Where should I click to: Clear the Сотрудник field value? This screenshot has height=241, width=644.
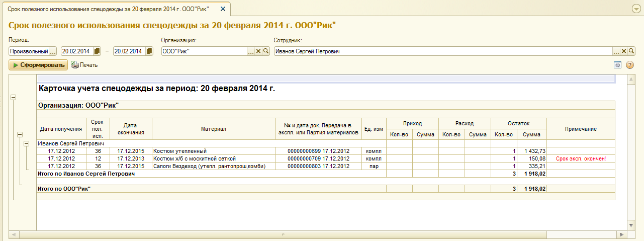pos(624,51)
